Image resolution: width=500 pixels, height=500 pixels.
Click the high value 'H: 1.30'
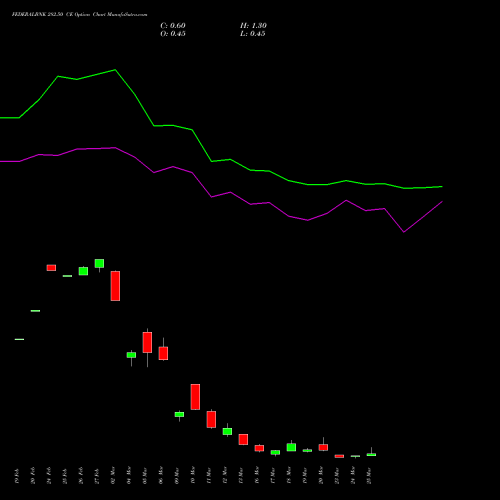[253, 26]
